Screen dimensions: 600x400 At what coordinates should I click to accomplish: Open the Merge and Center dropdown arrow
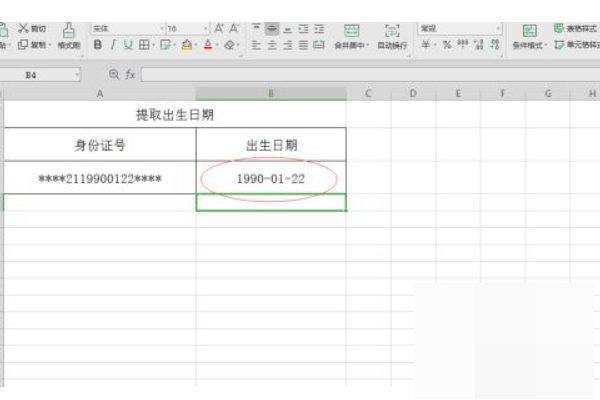(368, 45)
